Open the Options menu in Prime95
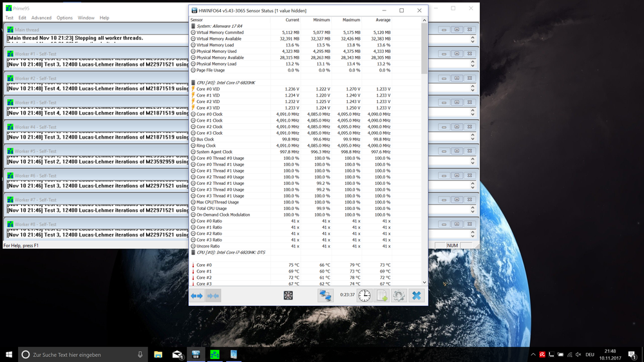This screenshot has width=644, height=362. click(x=64, y=18)
